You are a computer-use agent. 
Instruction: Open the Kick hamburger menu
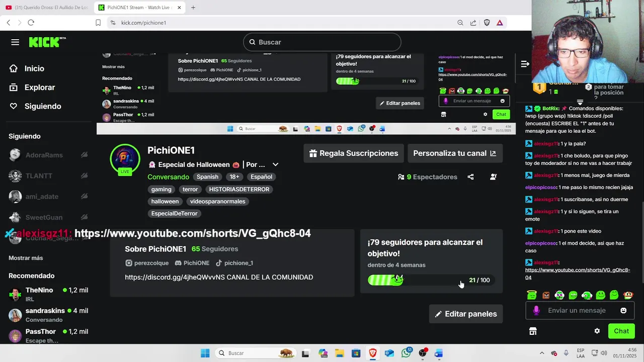[x=15, y=42]
